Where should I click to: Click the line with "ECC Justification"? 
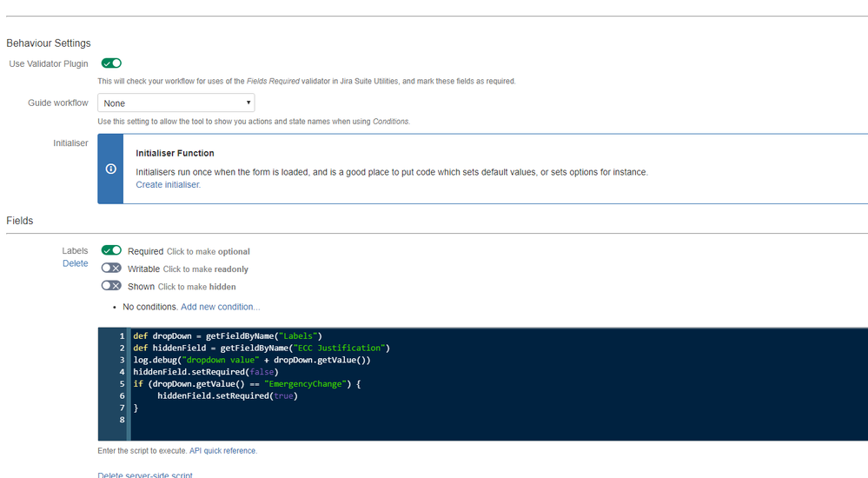pyautogui.click(x=262, y=349)
